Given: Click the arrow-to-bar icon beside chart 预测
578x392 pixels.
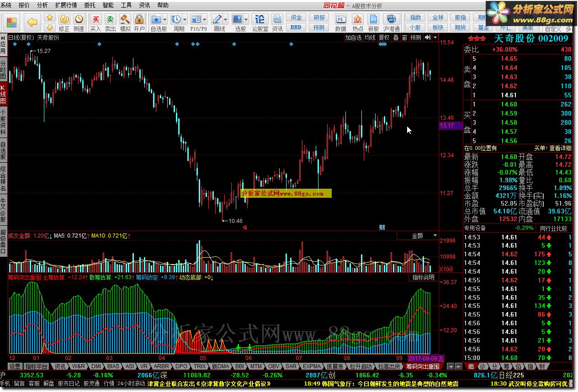Looking at the screenshot, I should tap(427, 37).
